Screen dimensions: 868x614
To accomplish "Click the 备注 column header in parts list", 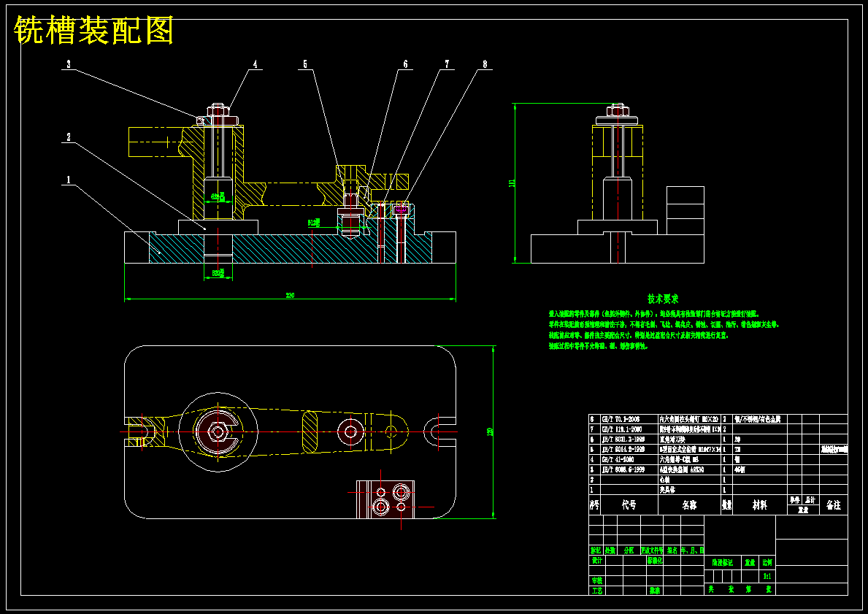I will 833,505.
